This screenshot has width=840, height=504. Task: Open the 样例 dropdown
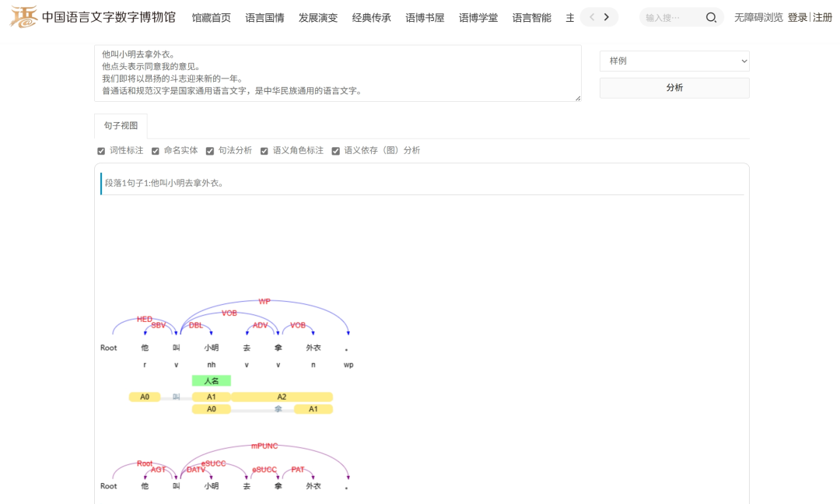click(x=674, y=61)
